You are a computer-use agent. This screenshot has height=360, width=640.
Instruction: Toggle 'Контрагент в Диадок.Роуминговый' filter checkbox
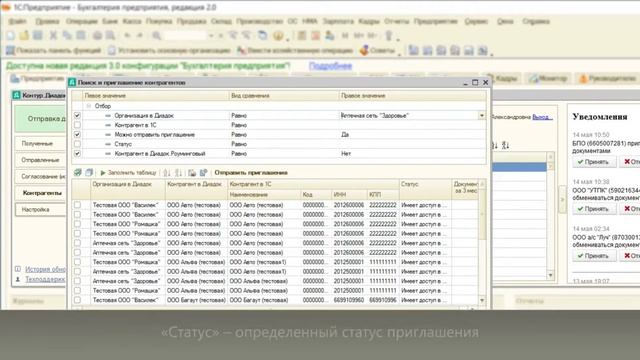[x=77, y=153]
